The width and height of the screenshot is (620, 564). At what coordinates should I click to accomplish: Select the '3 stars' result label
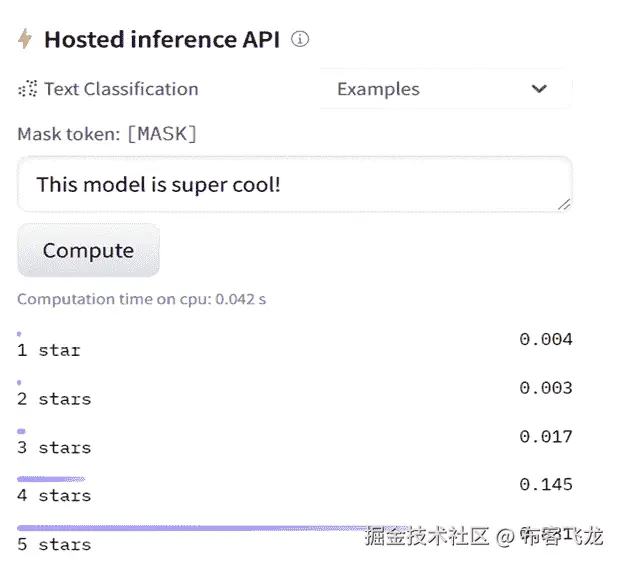tap(54, 448)
